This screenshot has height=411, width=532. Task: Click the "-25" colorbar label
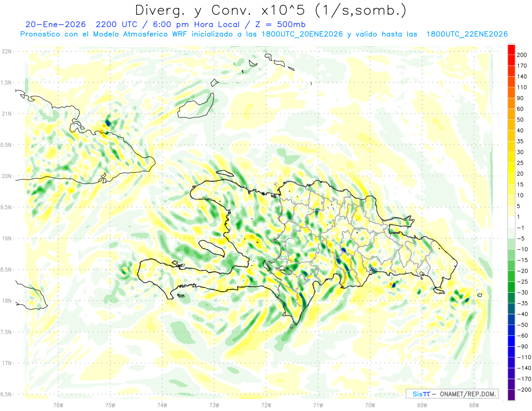522,282
